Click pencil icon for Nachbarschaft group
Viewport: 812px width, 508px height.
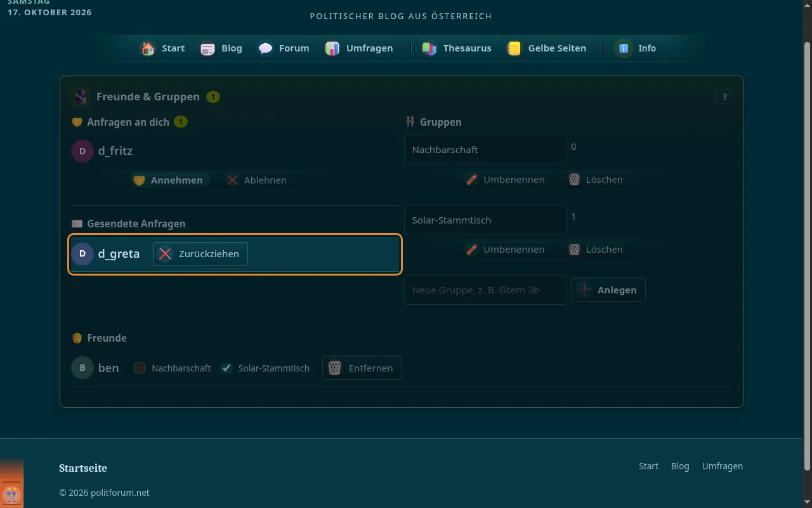click(x=471, y=180)
